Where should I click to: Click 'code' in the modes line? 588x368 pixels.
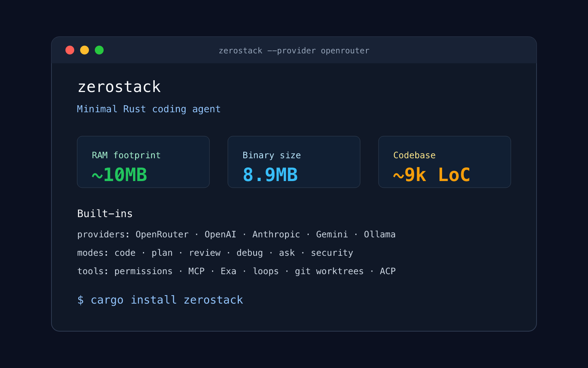click(125, 253)
